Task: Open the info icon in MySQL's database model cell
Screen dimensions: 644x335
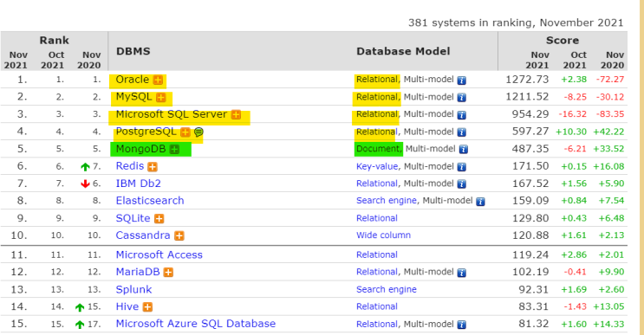Action: 462,98
